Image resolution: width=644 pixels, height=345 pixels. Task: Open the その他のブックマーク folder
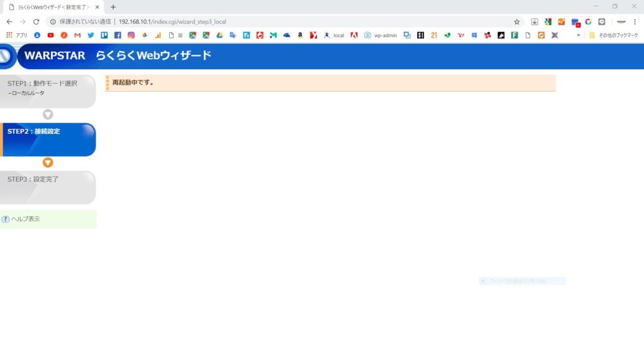(613, 35)
